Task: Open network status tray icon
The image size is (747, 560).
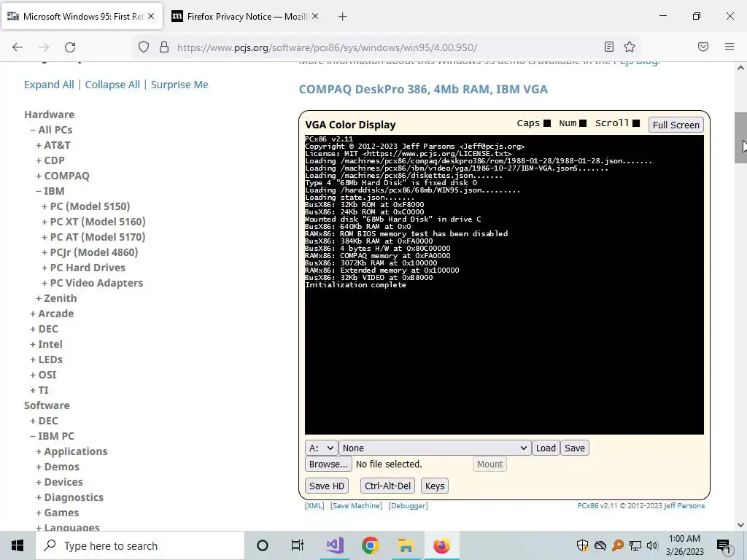Action: pyautogui.click(x=635, y=545)
